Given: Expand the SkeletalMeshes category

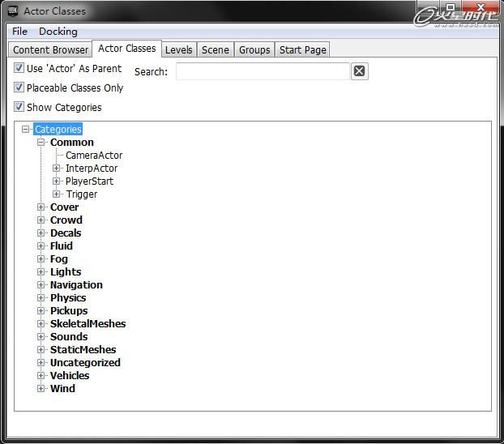Looking at the screenshot, I should pos(41,324).
